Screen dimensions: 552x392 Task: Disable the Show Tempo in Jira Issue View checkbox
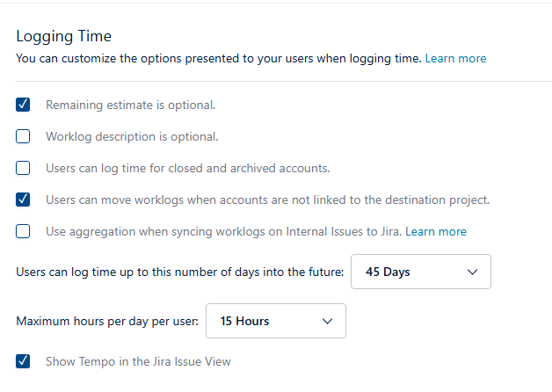coord(24,361)
